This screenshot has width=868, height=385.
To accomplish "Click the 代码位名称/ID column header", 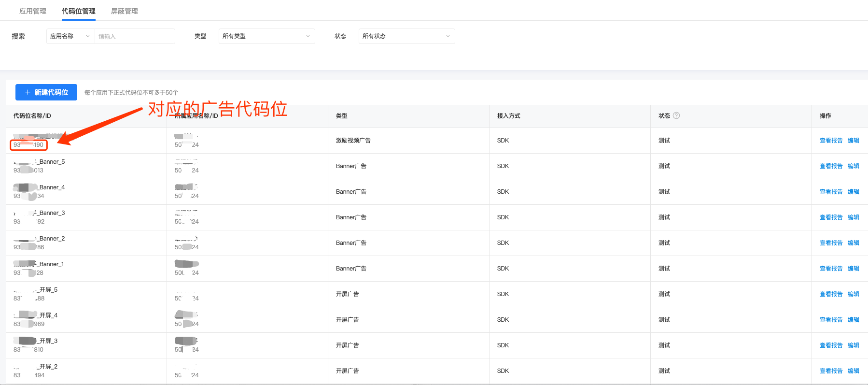I will [32, 116].
